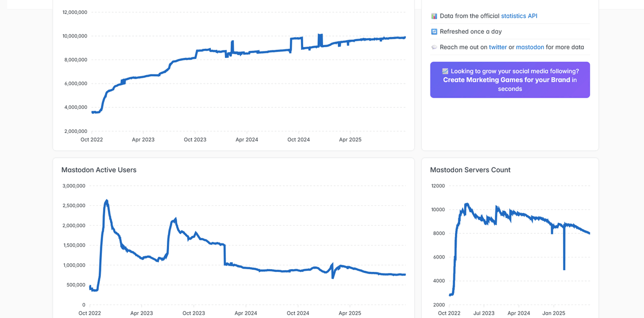Open the twitter link

pyautogui.click(x=498, y=47)
